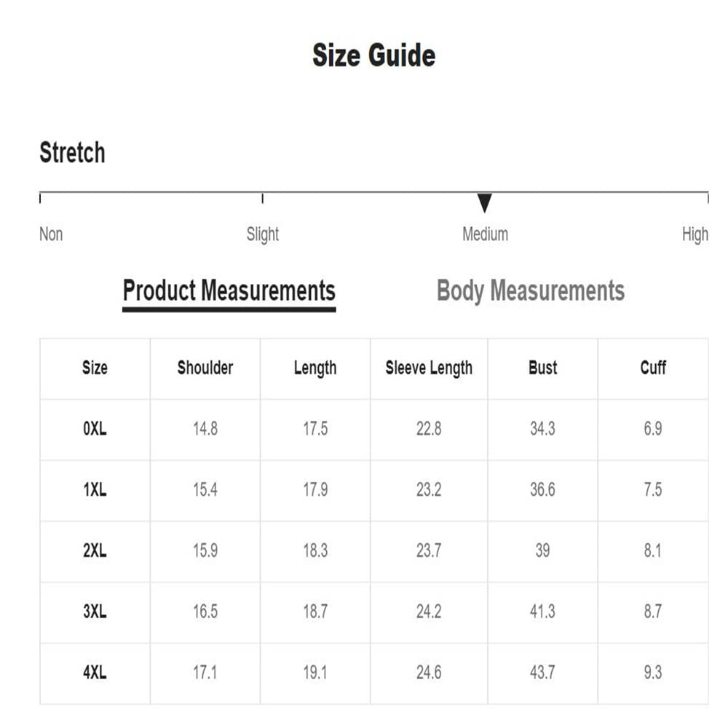
Task: Select the Product Measurements tab
Action: click(229, 290)
